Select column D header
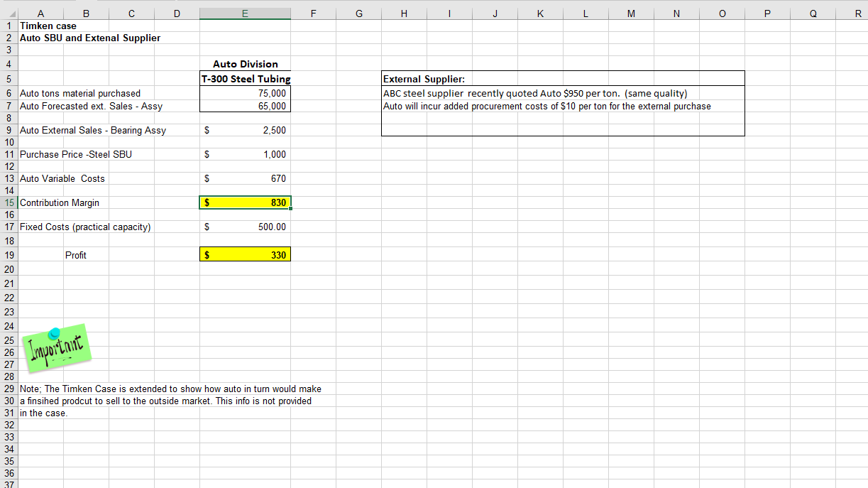Viewport: 868px width, 488px height. point(177,13)
